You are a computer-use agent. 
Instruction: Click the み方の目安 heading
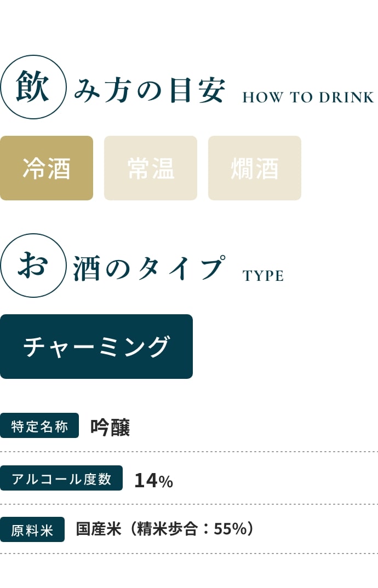click(150, 91)
